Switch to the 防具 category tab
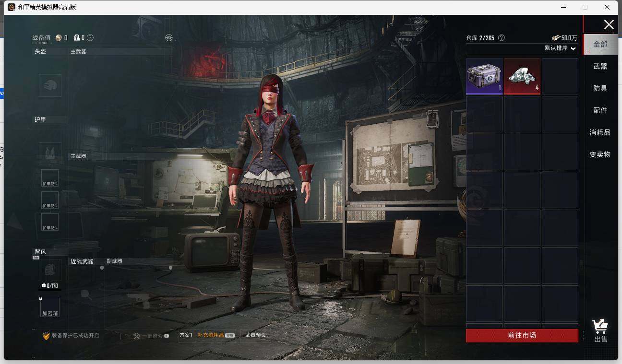The height and width of the screenshot is (364, 622). click(600, 88)
